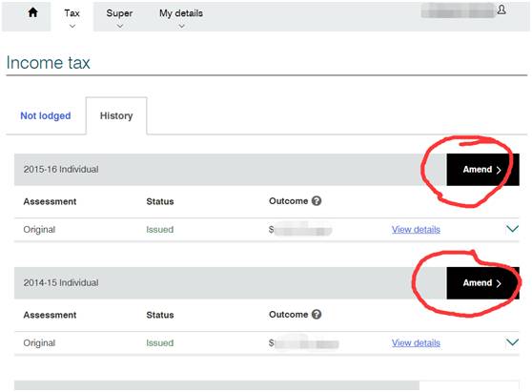Click the Issued status for 2014-15
Viewport: 532px width, 392px height.
[x=160, y=342]
